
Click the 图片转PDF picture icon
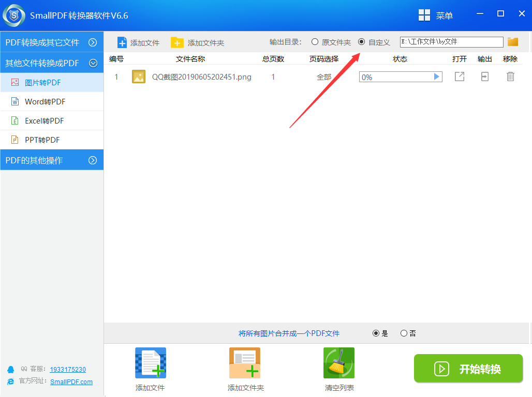(x=15, y=82)
